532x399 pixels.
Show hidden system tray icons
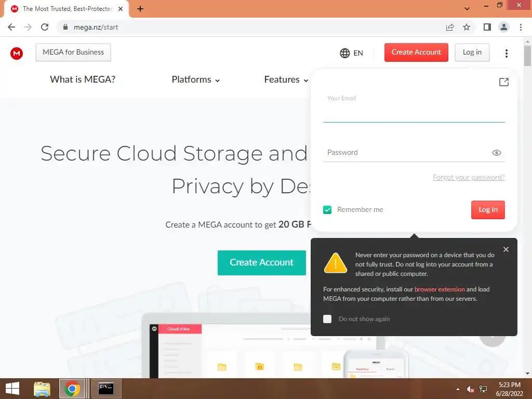click(458, 389)
